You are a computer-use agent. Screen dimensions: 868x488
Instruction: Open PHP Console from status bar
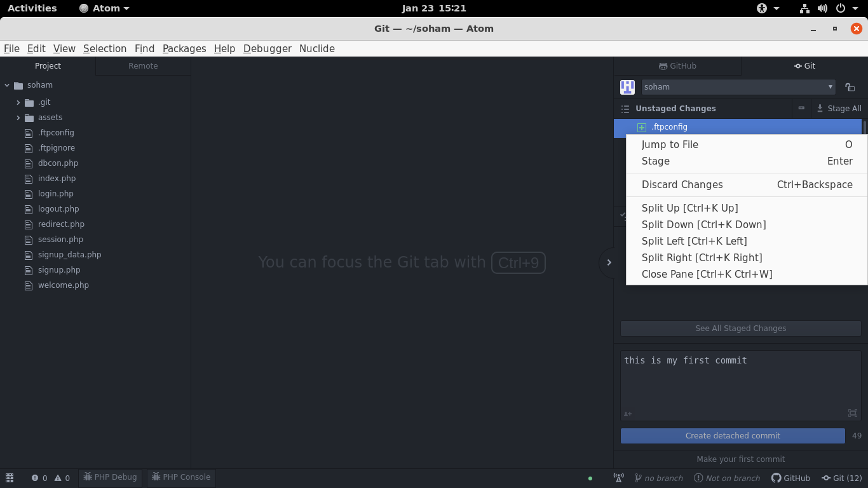[181, 477]
